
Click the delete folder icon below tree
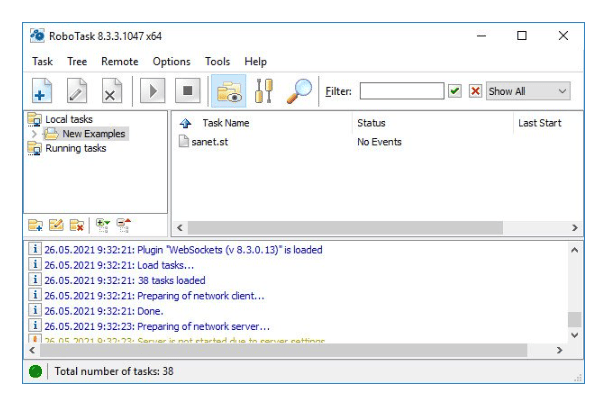[x=77, y=225]
